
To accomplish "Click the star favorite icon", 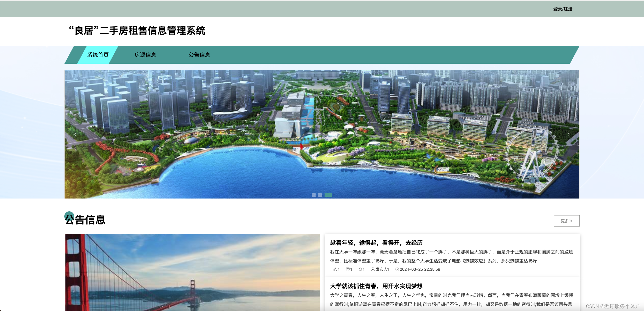I will (360, 269).
